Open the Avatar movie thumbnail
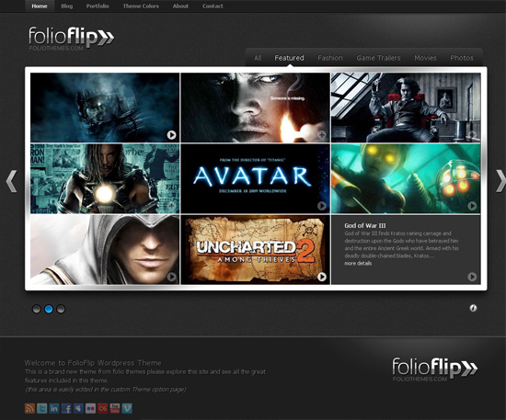 pyautogui.click(x=255, y=178)
